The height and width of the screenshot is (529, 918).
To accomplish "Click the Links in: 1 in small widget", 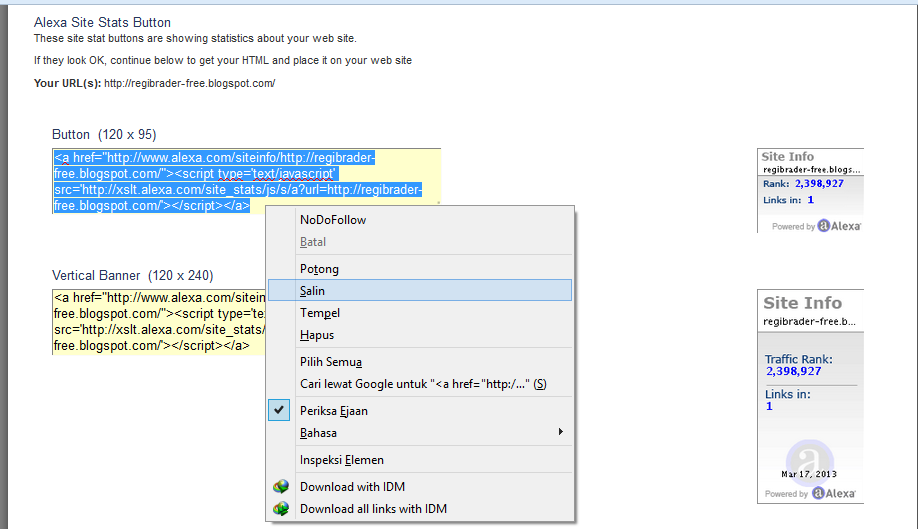I will point(788,200).
